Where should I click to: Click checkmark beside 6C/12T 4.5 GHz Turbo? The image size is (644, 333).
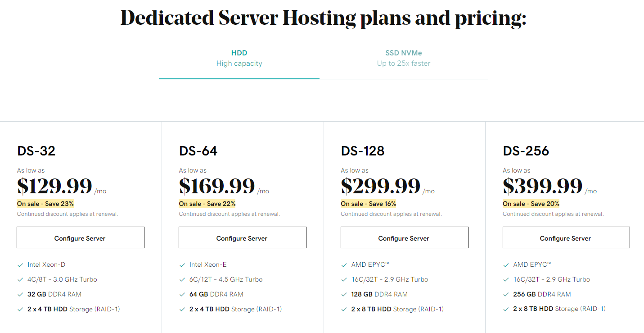point(182,280)
